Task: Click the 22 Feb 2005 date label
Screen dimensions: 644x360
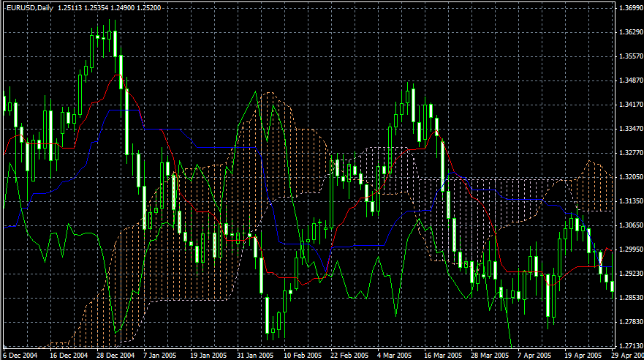Action: (x=349, y=355)
